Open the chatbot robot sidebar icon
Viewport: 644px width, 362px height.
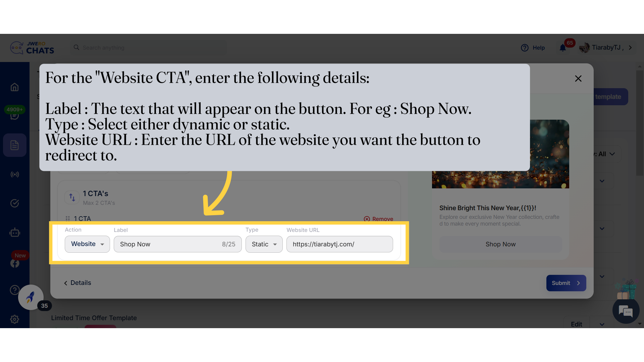coord(14,232)
